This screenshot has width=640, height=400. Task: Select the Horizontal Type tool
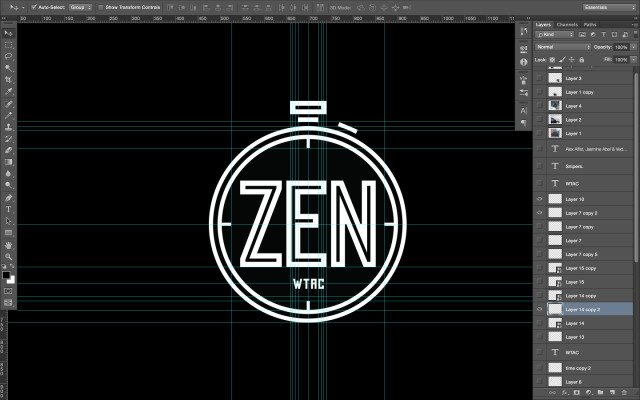[x=8, y=197]
